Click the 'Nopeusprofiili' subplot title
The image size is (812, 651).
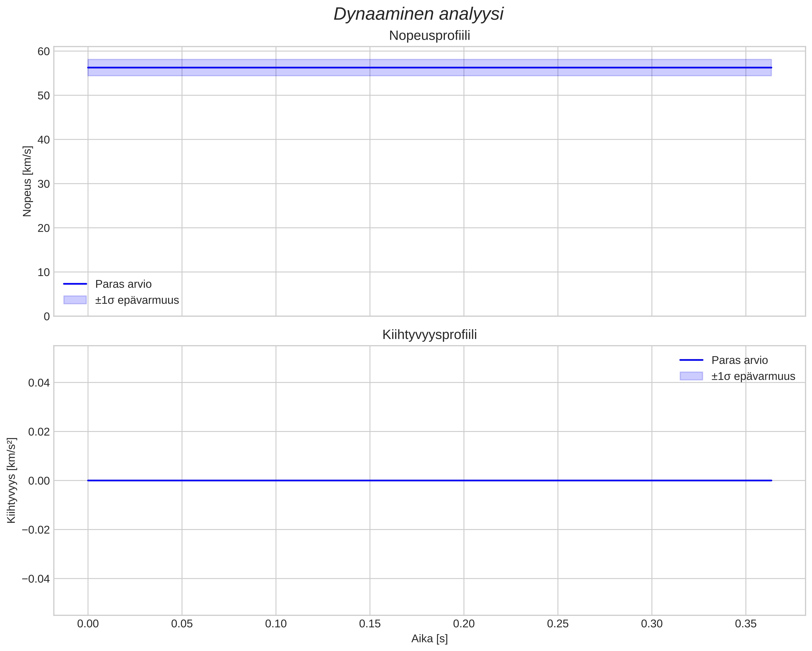coord(429,36)
